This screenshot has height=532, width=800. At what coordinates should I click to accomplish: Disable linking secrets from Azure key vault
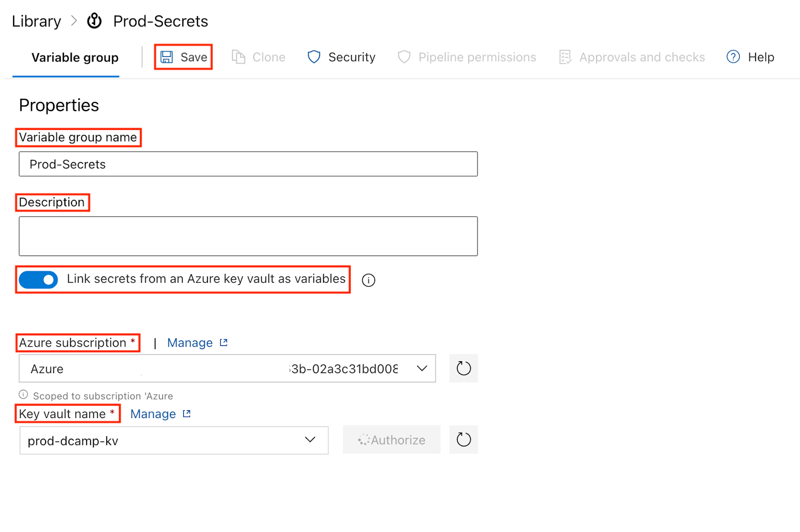[x=37, y=280]
